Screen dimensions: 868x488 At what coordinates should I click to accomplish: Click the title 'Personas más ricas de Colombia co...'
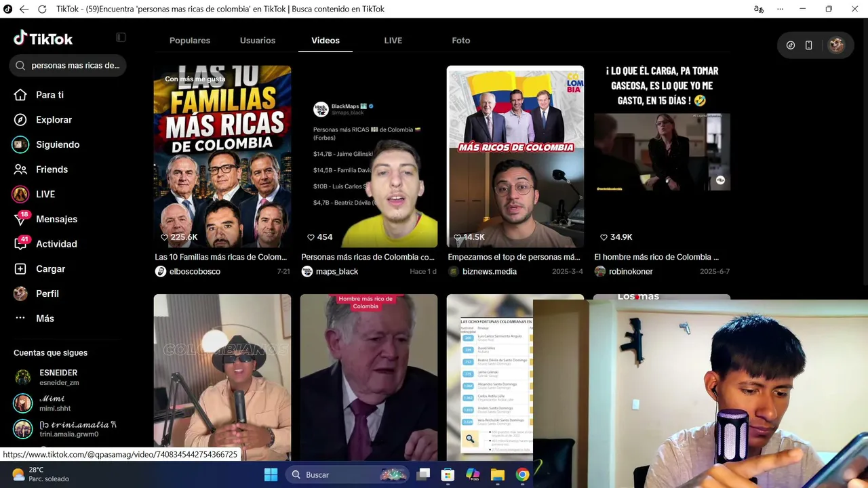[368, 257]
